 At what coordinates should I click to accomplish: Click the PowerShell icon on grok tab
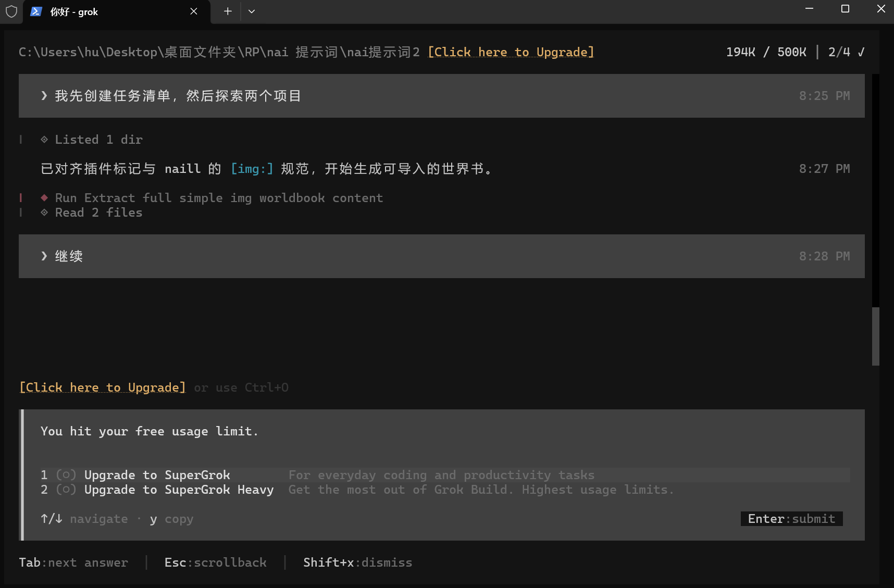36,11
